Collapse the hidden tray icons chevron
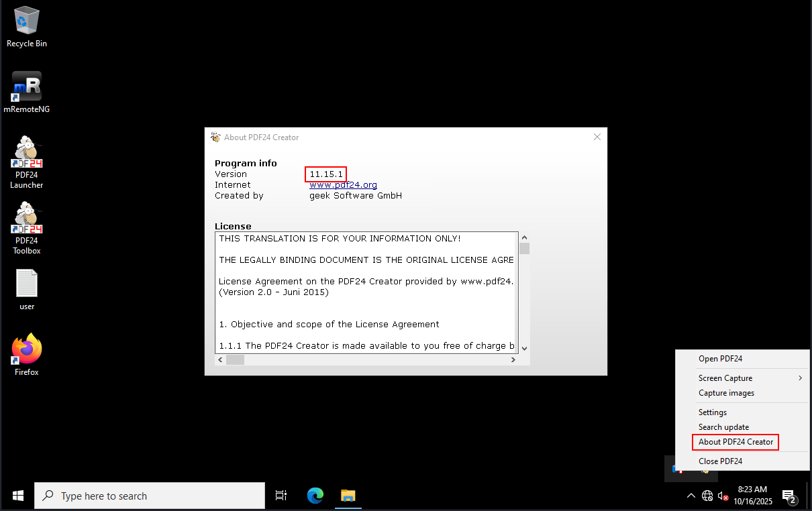812x511 pixels. (x=691, y=496)
